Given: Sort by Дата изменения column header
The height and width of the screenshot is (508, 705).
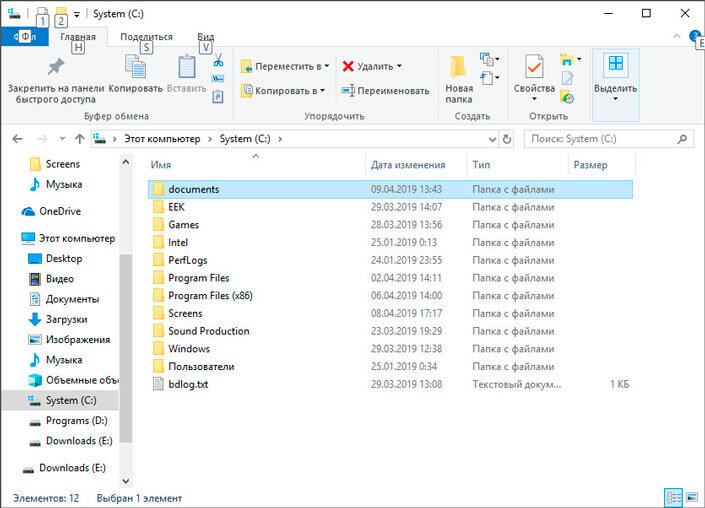Looking at the screenshot, I should pyautogui.click(x=416, y=165).
